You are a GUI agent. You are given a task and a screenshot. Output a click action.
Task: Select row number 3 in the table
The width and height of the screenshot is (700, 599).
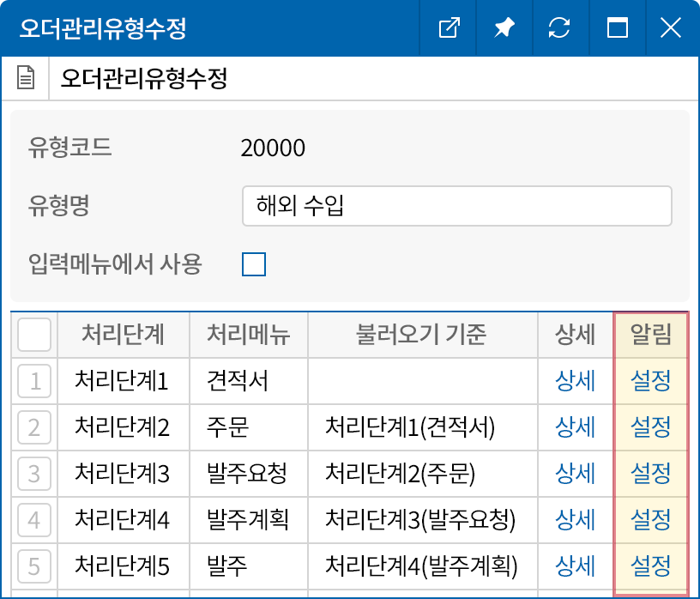(x=34, y=473)
